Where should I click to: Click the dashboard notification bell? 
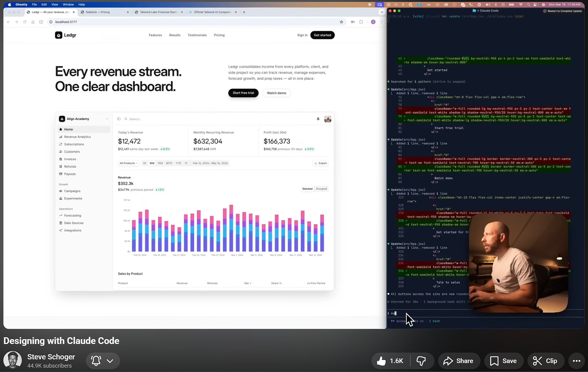pyautogui.click(x=318, y=119)
